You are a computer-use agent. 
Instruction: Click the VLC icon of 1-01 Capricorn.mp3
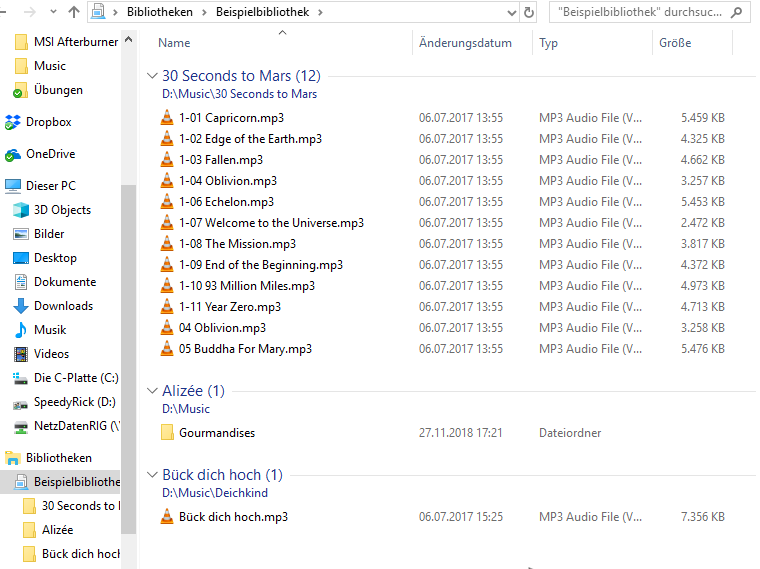click(x=167, y=118)
